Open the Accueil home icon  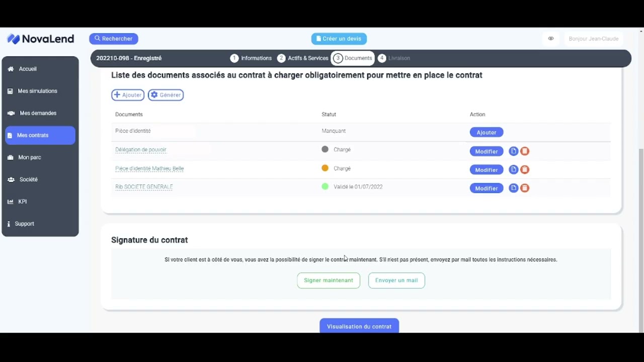[11, 69]
